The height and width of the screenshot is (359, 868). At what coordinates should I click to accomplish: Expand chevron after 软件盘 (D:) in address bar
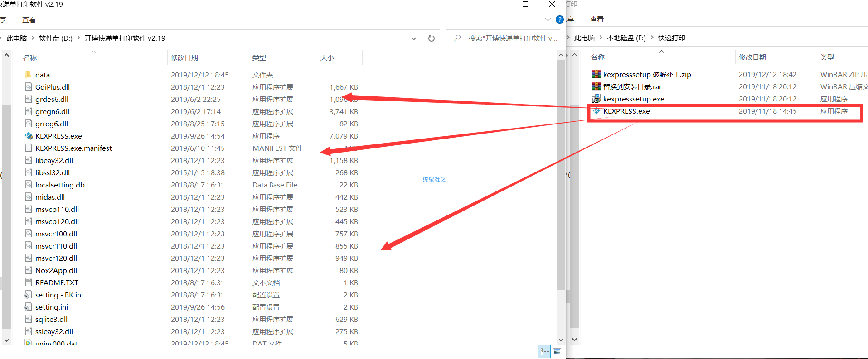coord(78,38)
